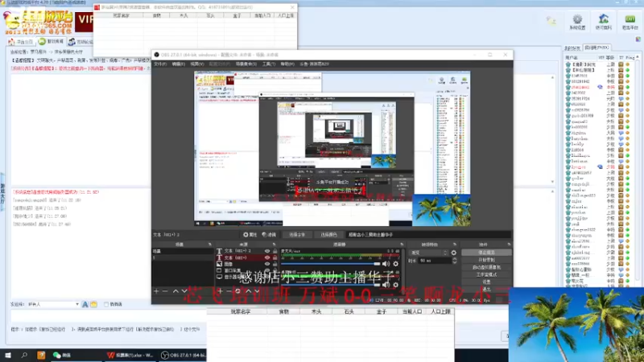Click the transition duration 时长 field
Image resolution: width=644 pixels, height=362 pixels.
435,261
